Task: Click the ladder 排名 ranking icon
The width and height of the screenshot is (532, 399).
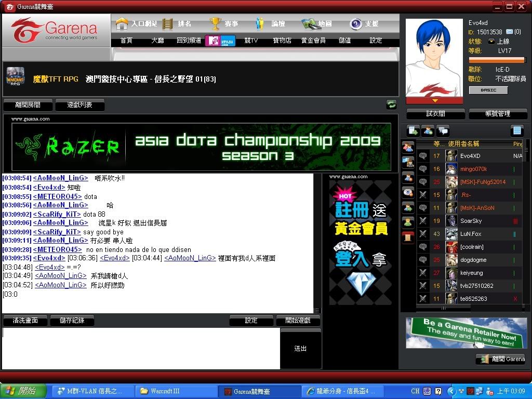Action: [x=167, y=24]
